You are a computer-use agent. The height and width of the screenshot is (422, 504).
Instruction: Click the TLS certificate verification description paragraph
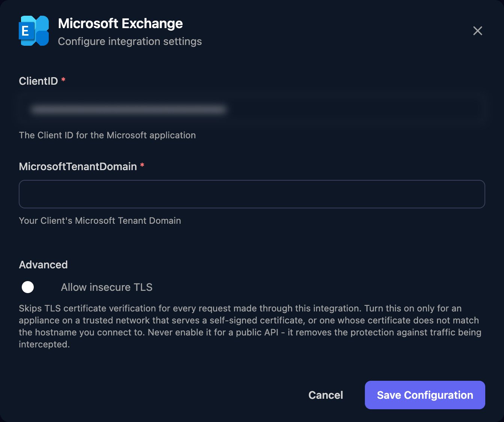click(250, 326)
